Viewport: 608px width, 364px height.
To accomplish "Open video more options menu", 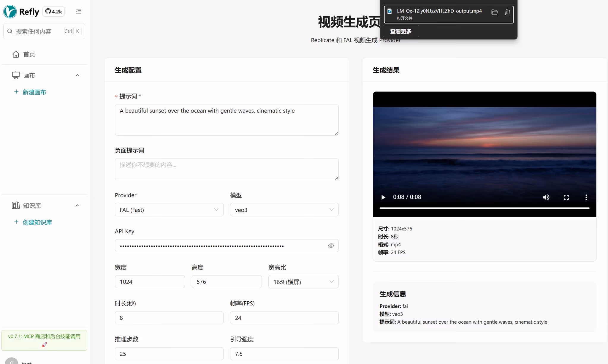I will coord(586,197).
